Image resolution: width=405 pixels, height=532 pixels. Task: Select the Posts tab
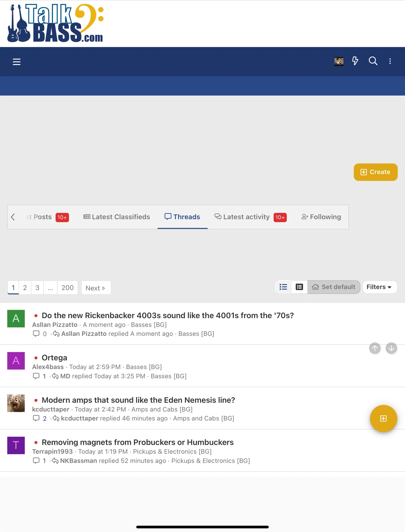tap(47, 217)
